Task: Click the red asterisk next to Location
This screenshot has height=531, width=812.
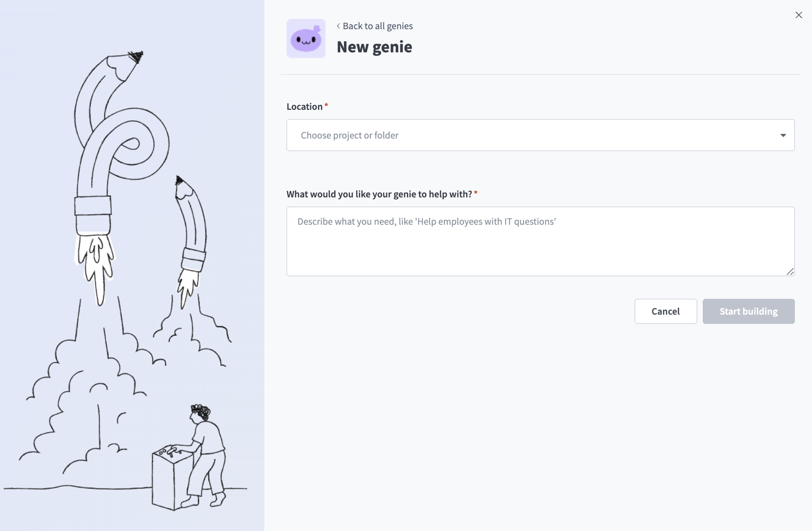Action: (x=326, y=106)
